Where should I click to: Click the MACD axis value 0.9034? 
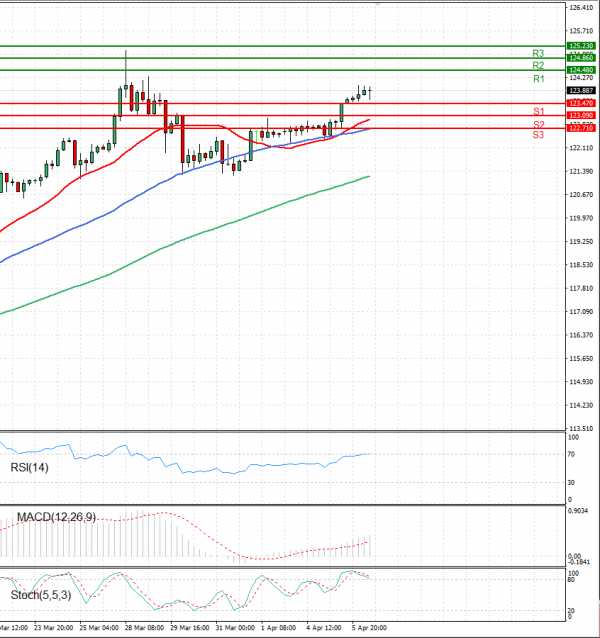click(578, 511)
